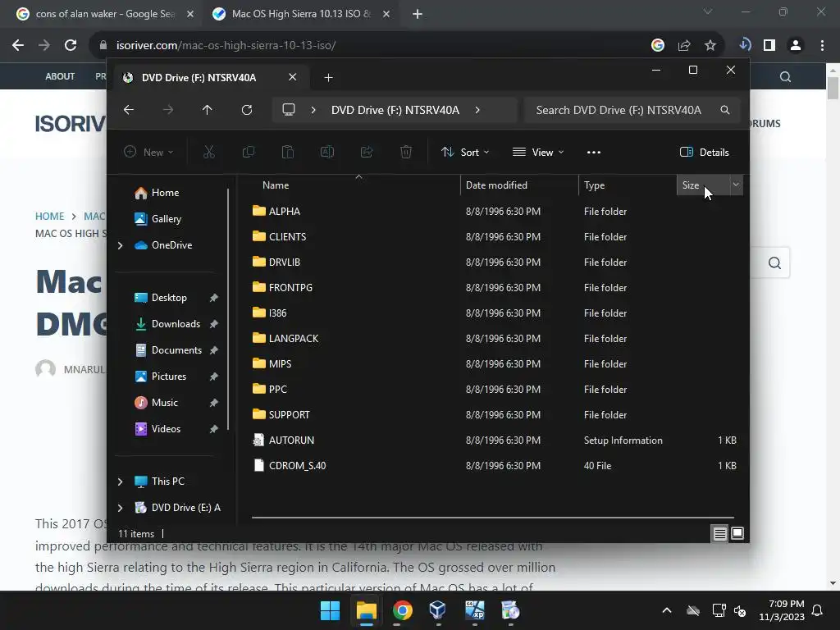Open Chrome profile avatar
The width and height of the screenshot is (840, 630).
coord(796,45)
